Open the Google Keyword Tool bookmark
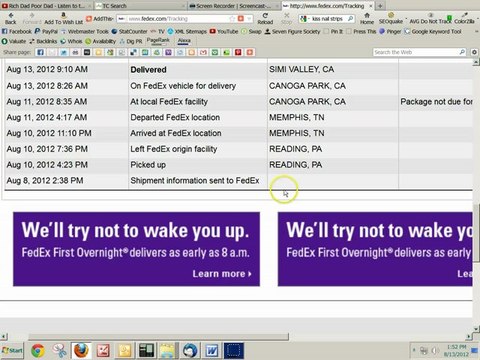 tap(433, 31)
